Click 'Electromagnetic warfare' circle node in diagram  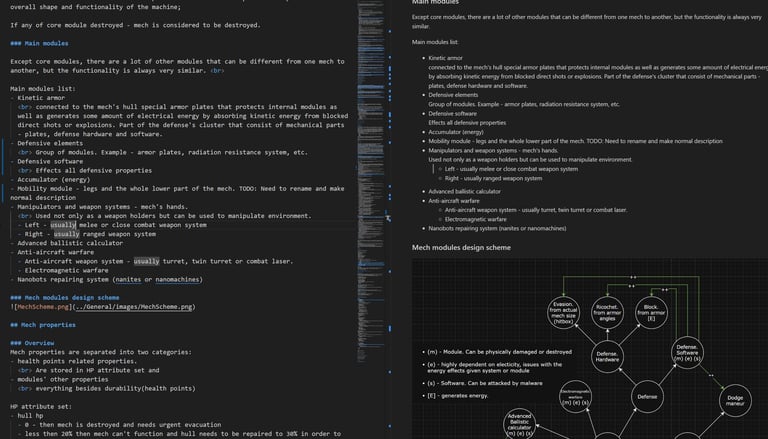click(576, 396)
